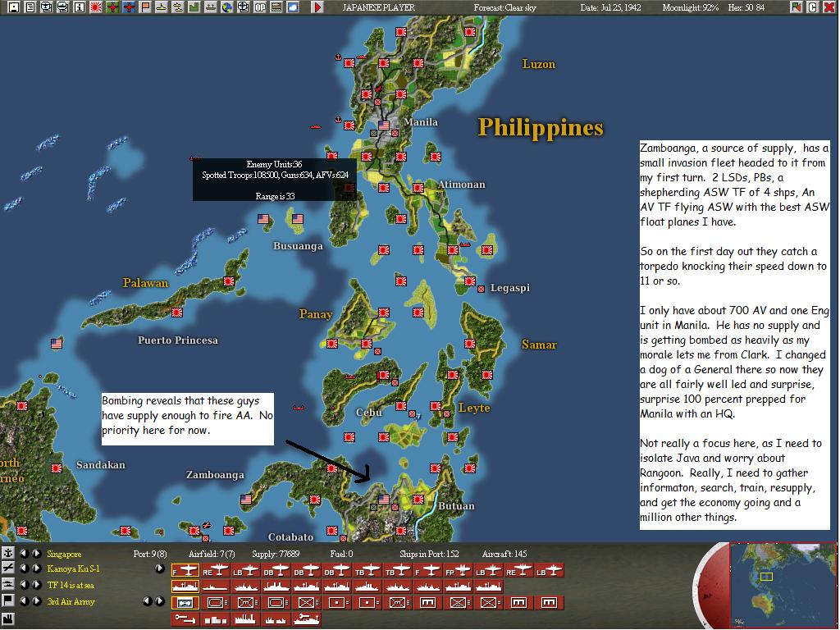The image size is (840, 630).
Task: Click the Kanoya Ku S-1 unit name
Action: (x=73, y=569)
